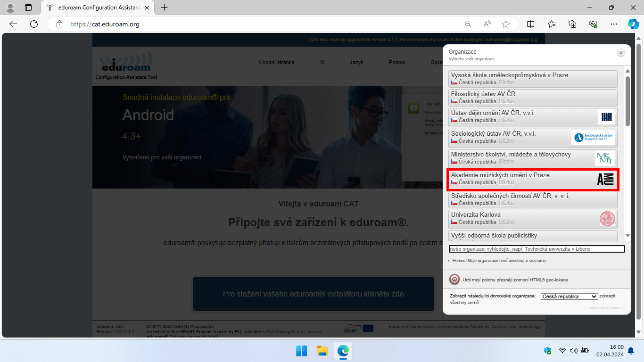Select Akademie múzických umění v Praze
This screenshot has height=362, width=644.
pos(533,179)
